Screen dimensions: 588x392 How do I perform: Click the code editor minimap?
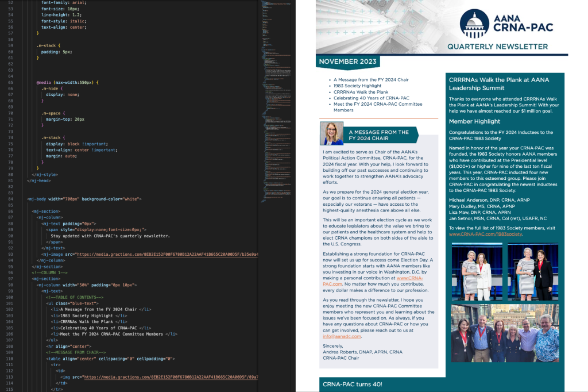tap(277, 101)
